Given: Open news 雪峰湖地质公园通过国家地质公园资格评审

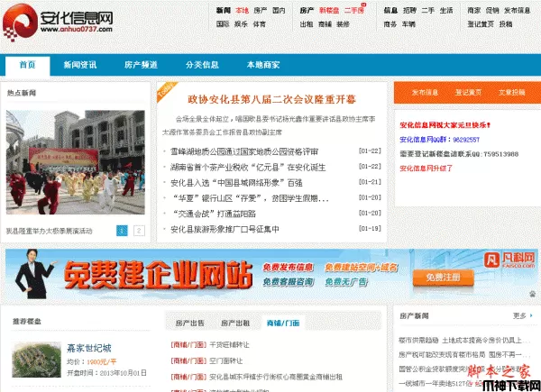Looking at the screenshot, I should pos(244,151).
